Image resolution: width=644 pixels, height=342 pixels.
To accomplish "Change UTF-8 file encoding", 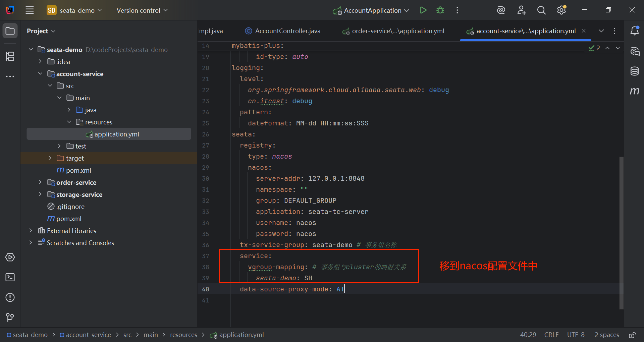I will click(576, 335).
